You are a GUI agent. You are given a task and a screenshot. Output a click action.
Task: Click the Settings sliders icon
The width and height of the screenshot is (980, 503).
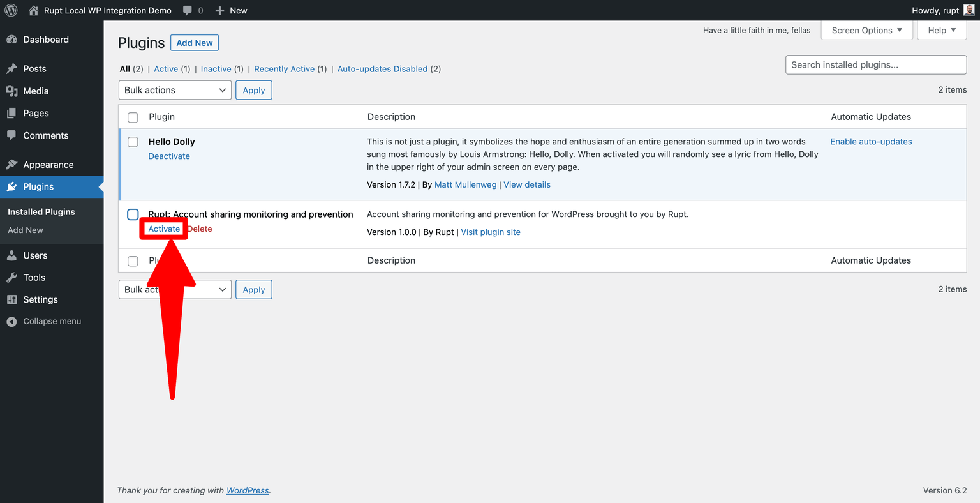click(11, 299)
